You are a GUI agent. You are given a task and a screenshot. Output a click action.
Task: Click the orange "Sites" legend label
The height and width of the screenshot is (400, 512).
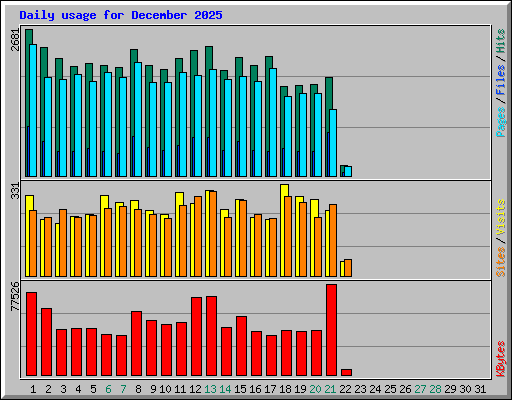point(501,262)
